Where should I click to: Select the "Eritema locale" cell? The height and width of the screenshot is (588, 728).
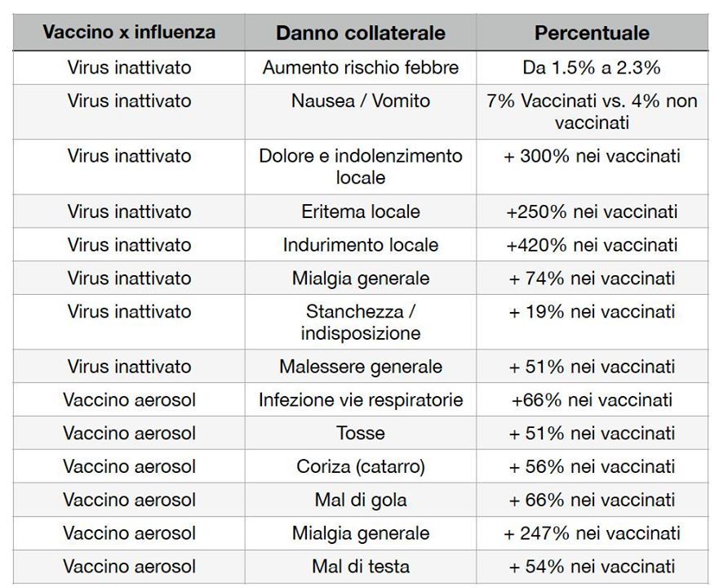tap(360, 212)
